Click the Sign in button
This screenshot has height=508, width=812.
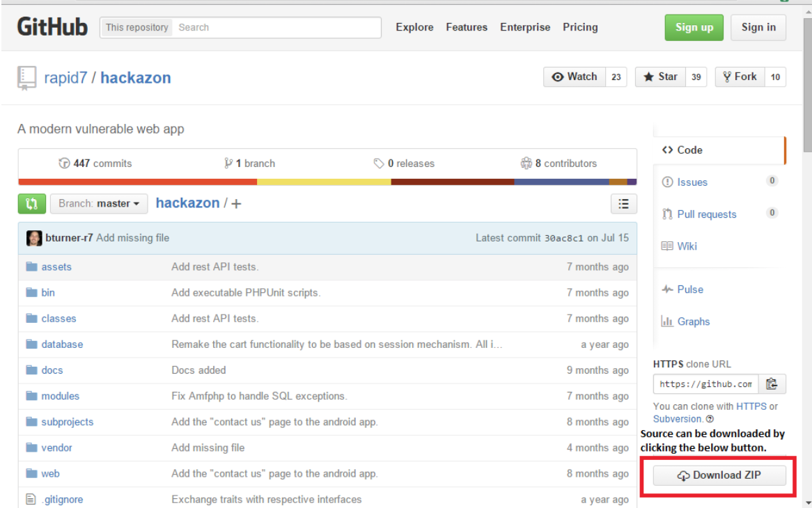pos(758,27)
